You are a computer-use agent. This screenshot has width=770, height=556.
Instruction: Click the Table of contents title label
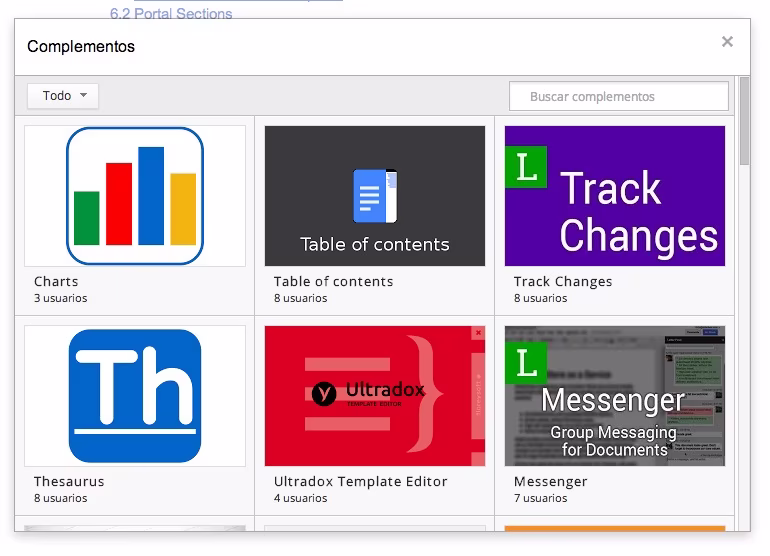pos(333,281)
